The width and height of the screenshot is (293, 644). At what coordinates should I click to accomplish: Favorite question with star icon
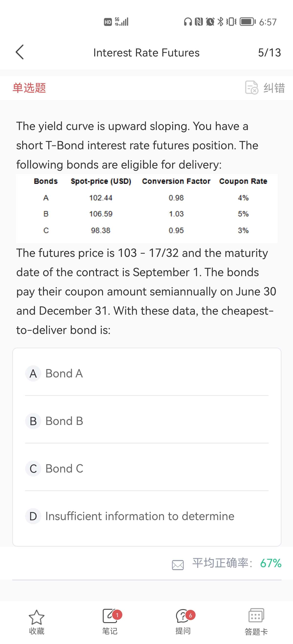click(x=37, y=617)
